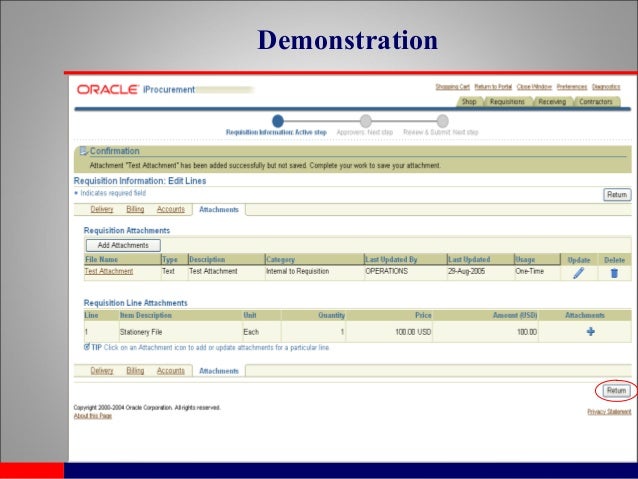Open the Shop tab
Image resolution: width=638 pixels, height=479 pixels.
coord(468,102)
